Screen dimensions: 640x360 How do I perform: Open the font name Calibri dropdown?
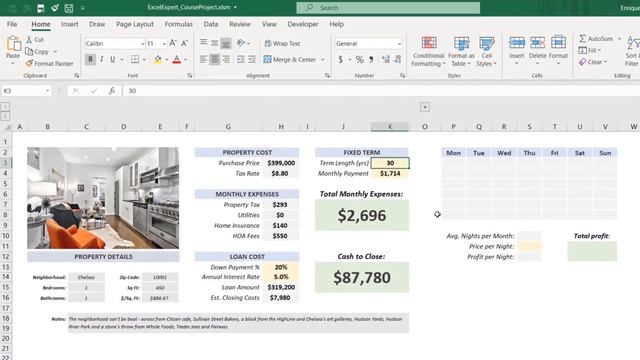(142, 44)
